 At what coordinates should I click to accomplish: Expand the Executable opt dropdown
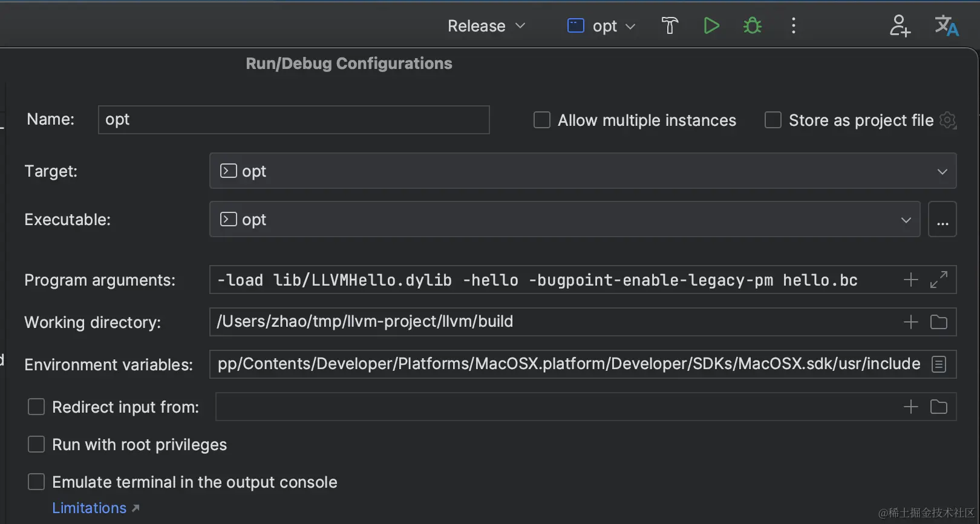coord(564,219)
